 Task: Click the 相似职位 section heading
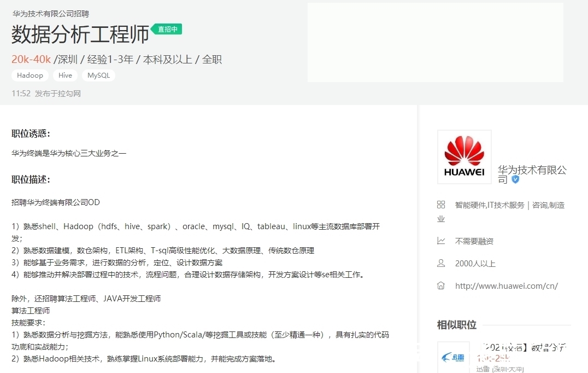[456, 324]
